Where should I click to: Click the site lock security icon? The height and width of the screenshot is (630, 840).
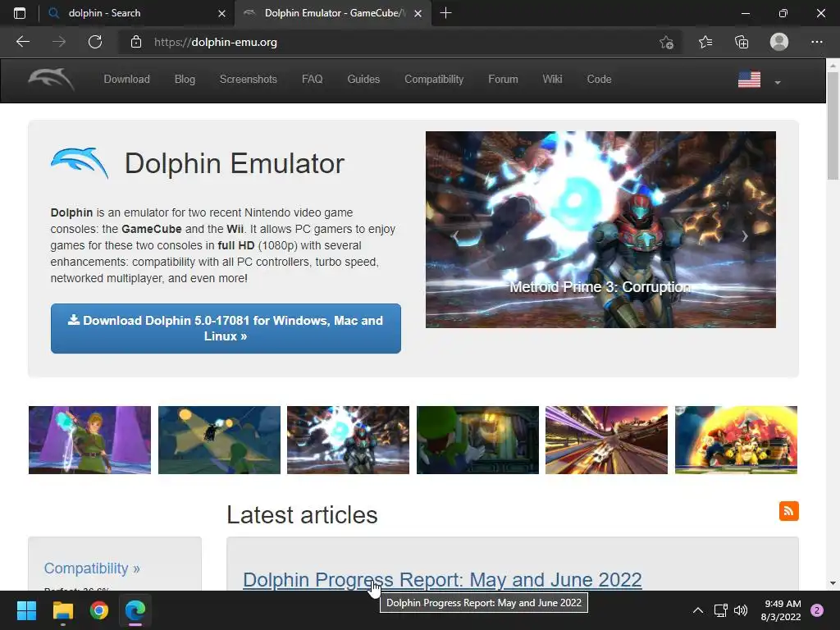pyautogui.click(x=136, y=42)
